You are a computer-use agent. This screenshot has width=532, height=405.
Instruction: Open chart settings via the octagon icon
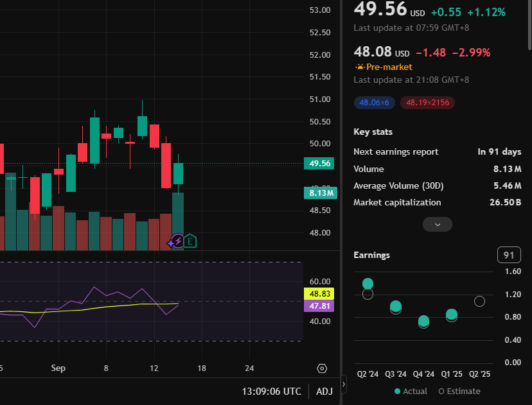coord(322,368)
